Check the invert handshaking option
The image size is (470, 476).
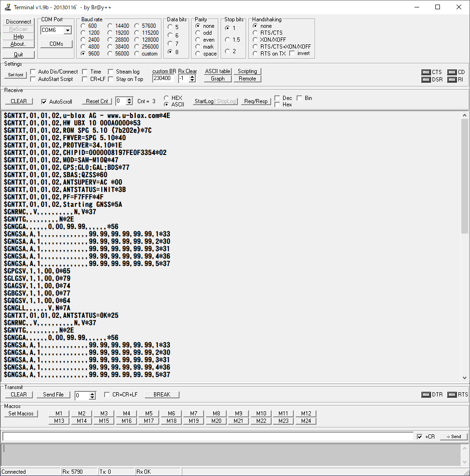(292, 54)
